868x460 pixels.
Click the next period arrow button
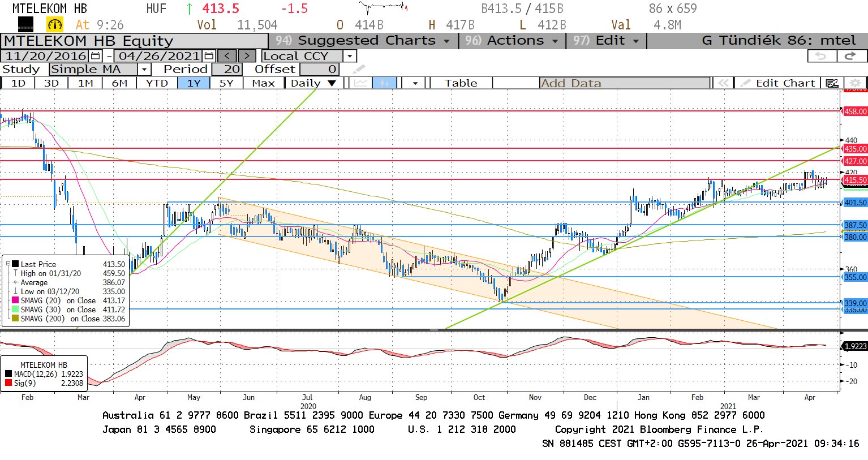pos(247,56)
